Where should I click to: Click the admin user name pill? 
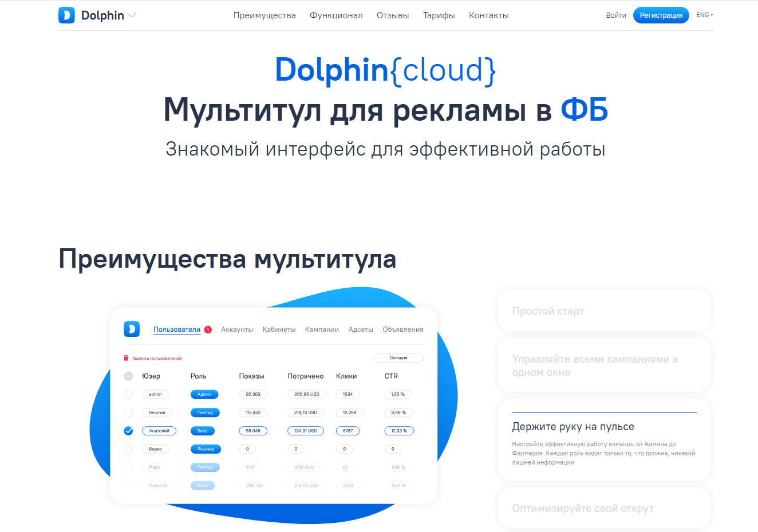click(155, 394)
